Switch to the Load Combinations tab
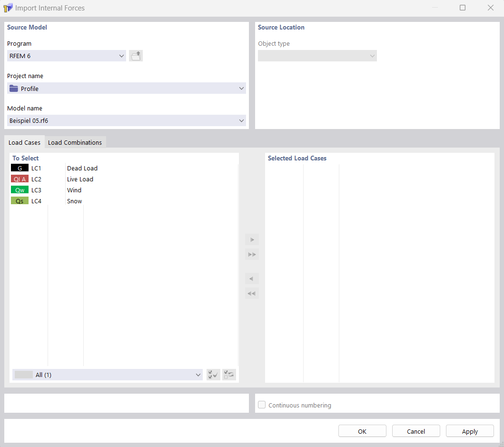 [x=75, y=142]
